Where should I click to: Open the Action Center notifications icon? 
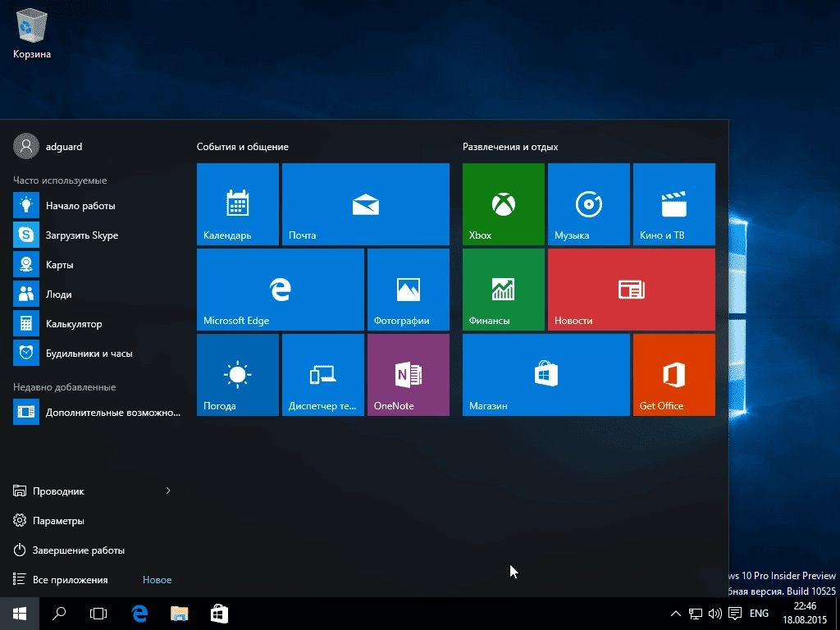click(x=735, y=614)
